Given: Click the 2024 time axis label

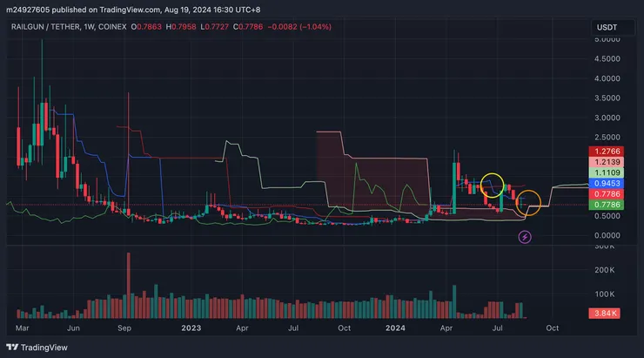Looking at the screenshot, I should 395,328.
